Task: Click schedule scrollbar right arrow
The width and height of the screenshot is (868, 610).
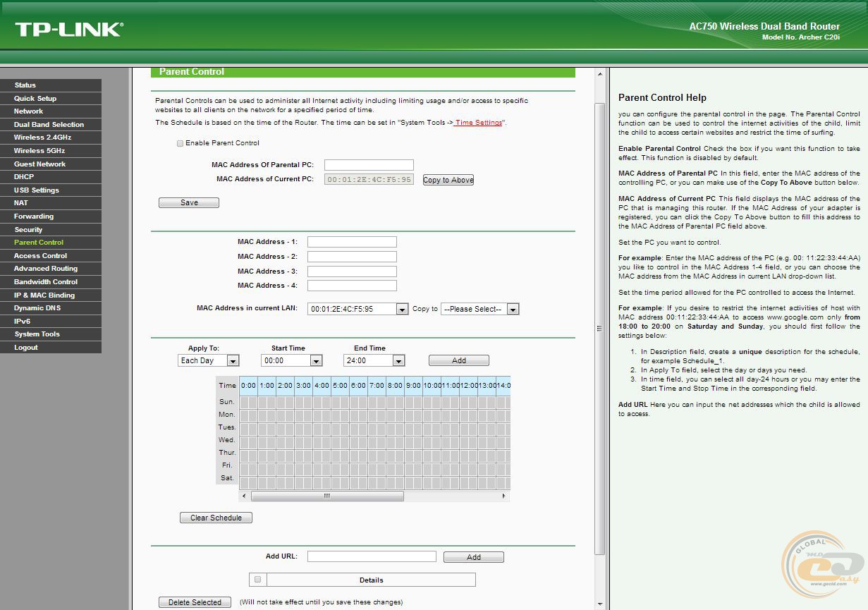Action: (x=503, y=496)
